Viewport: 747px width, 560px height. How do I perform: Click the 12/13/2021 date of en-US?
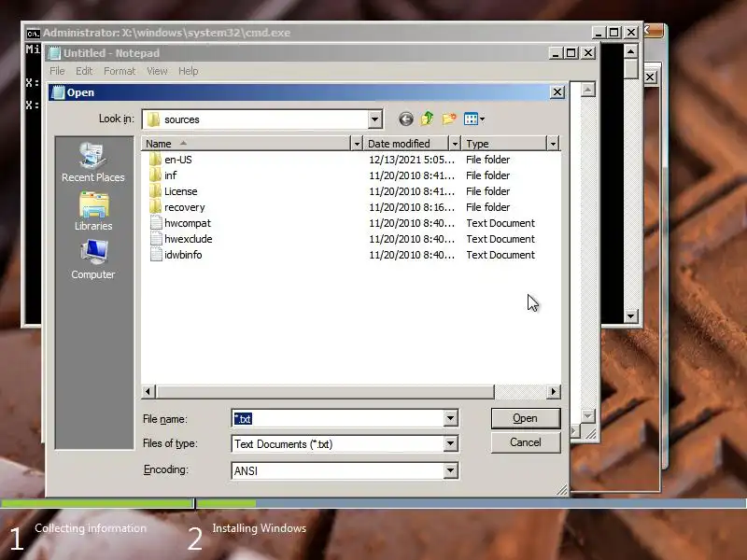point(412,160)
